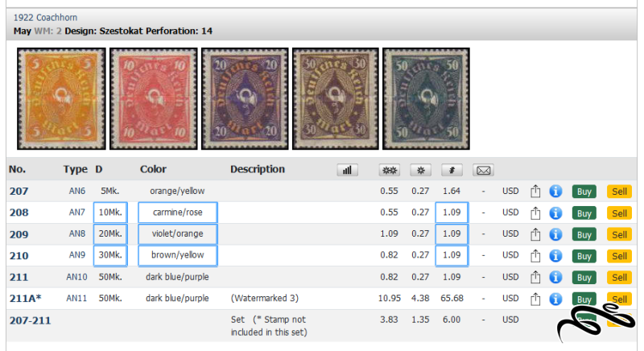This screenshot has width=644, height=351.
Task: Sell stamp 210 brown/yellow
Action: pyautogui.click(x=619, y=256)
